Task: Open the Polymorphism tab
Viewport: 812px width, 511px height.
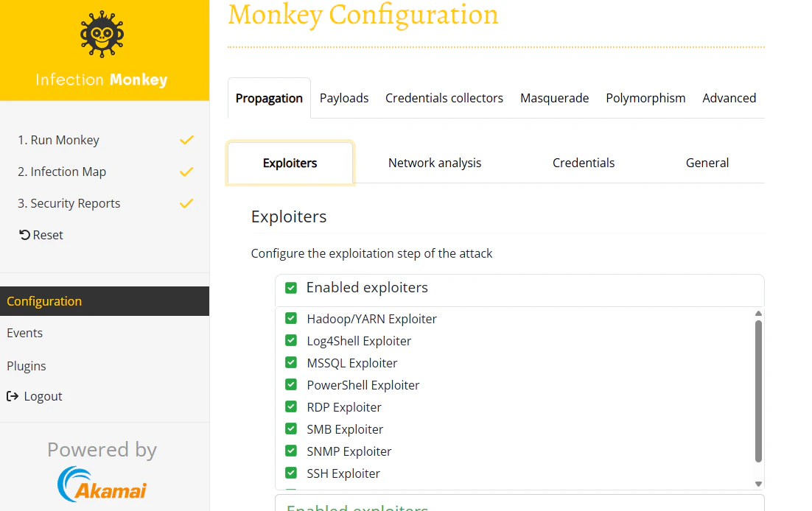Action: 645,99
